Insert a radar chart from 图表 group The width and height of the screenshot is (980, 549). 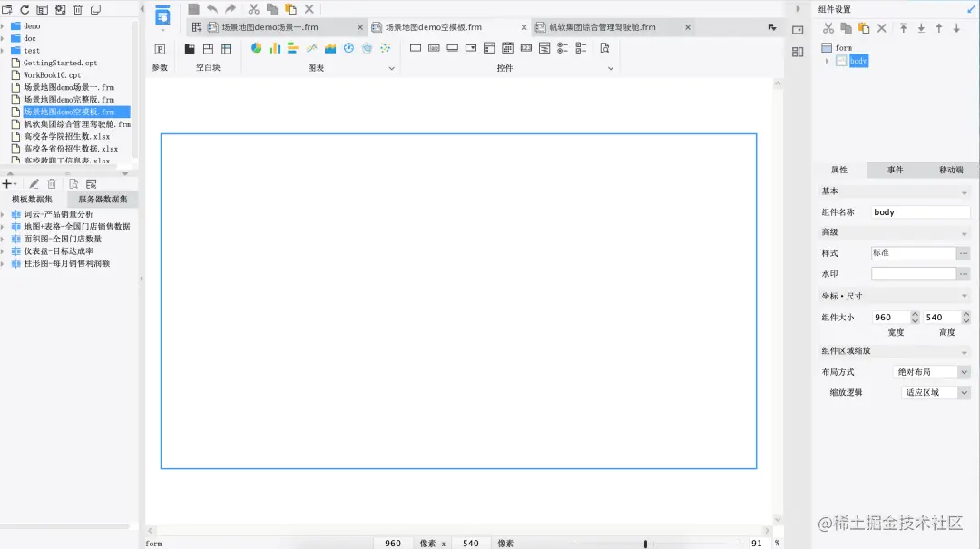coord(367,48)
